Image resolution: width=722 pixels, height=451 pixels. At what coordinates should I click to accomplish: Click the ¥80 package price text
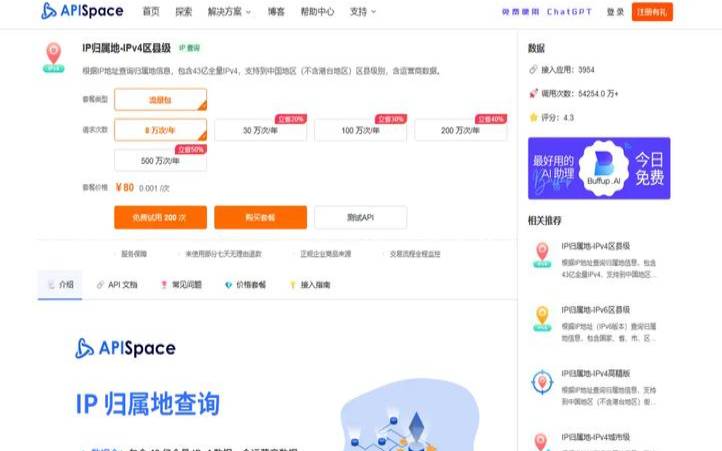coord(125,187)
